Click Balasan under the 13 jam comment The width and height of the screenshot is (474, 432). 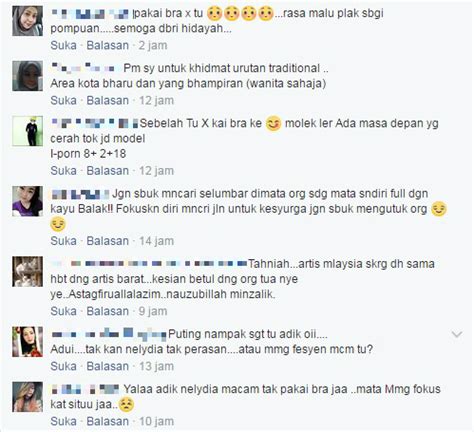107,366
